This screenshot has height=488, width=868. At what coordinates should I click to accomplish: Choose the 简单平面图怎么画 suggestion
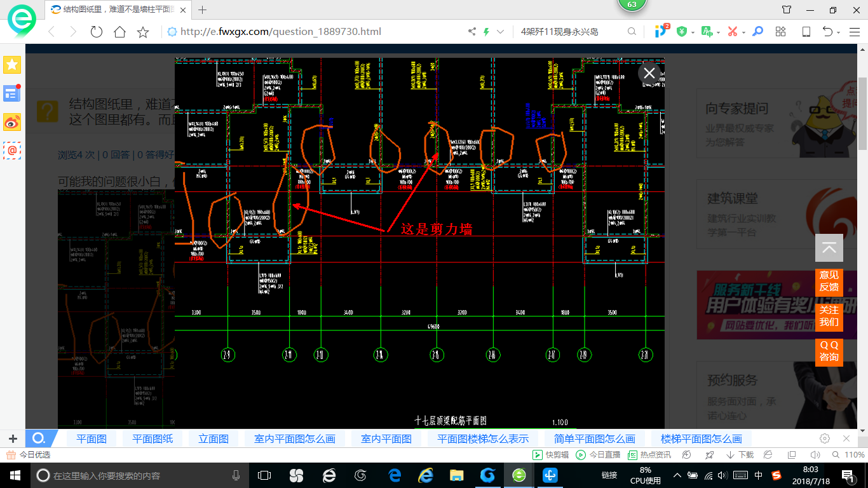click(x=595, y=438)
